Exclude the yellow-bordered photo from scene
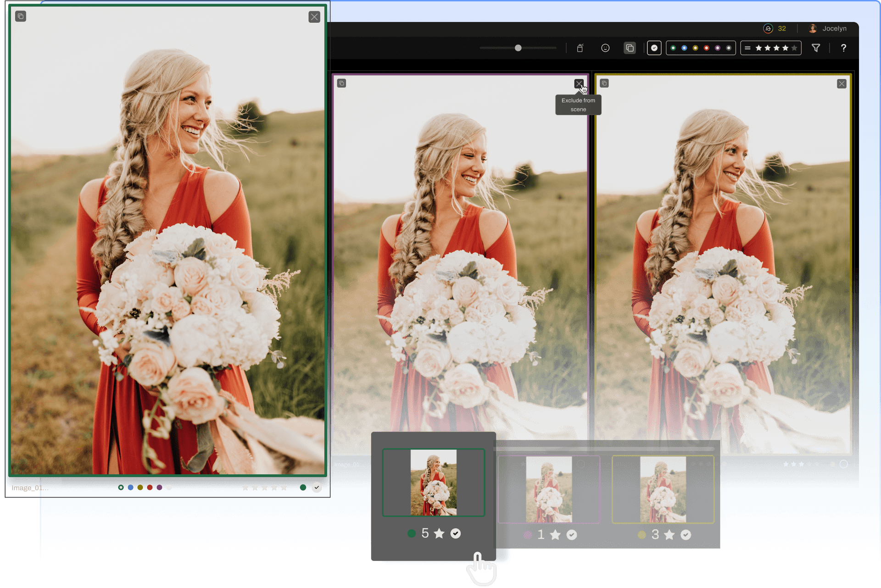This screenshot has height=588, width=881. pos(842,84)
